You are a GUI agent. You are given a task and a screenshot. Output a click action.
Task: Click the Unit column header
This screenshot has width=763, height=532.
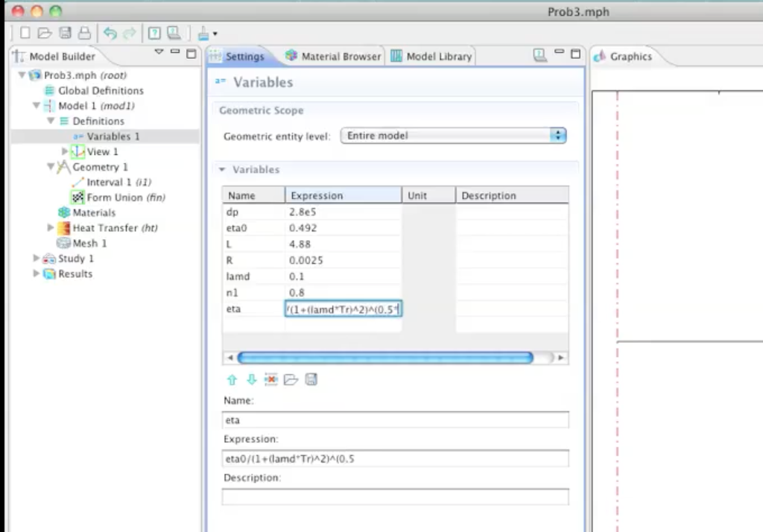point(428,196)
